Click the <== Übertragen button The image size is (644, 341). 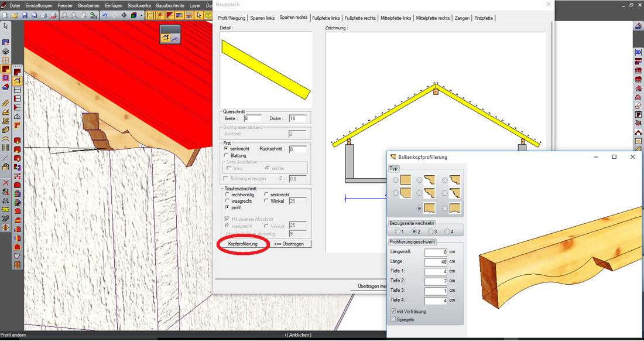(x=289, y=244)
